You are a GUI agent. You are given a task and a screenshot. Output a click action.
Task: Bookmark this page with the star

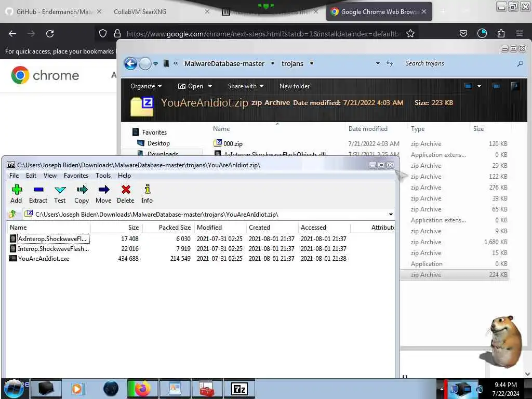pyautogui.click(x=410, y=34)
